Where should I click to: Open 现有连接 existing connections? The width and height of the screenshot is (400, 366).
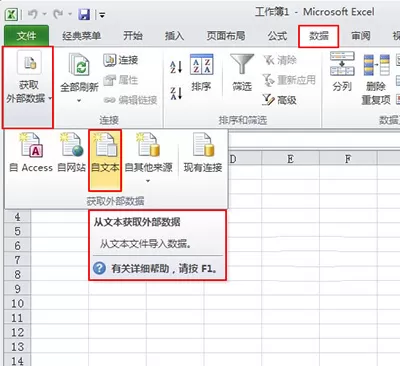coord(203,153)
